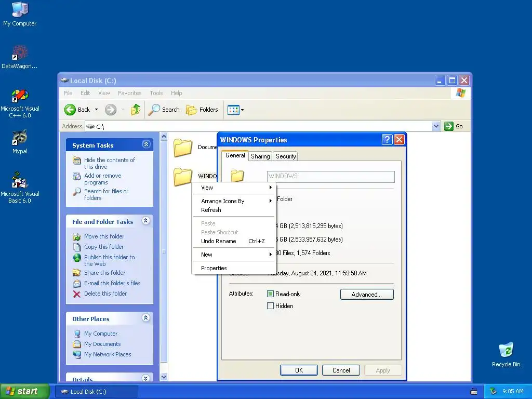Choose Properties from context menu

point(234,269)
